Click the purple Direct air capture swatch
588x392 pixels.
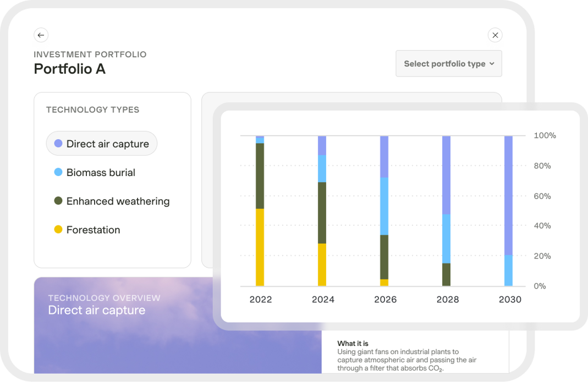58,143
